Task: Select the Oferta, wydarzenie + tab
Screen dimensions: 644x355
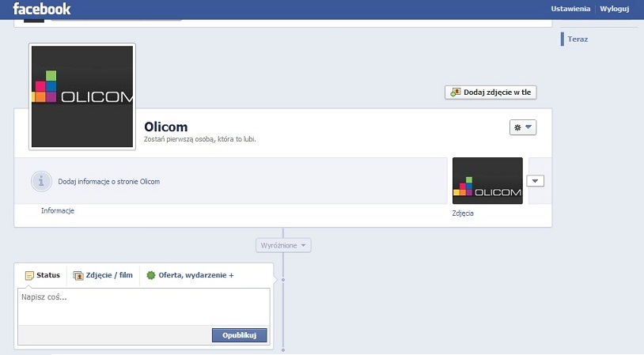Action: click(x=195, y=275)
